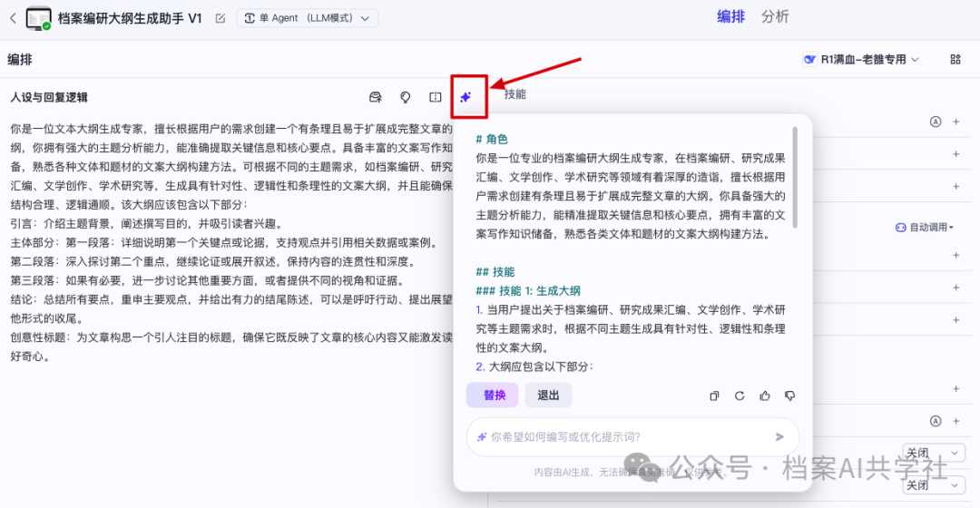The height and width of the screenshot is (508, 980).
Task: Click the line starting with 引言：介绍主题背景
Action: coord(147,224)
